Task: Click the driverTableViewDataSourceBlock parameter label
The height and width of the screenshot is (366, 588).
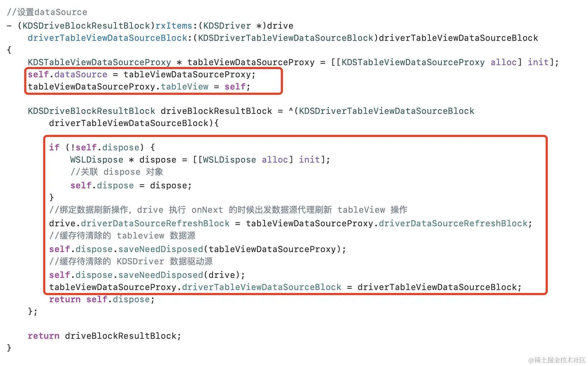Action: pyautogui.click(x=108, y=38)
